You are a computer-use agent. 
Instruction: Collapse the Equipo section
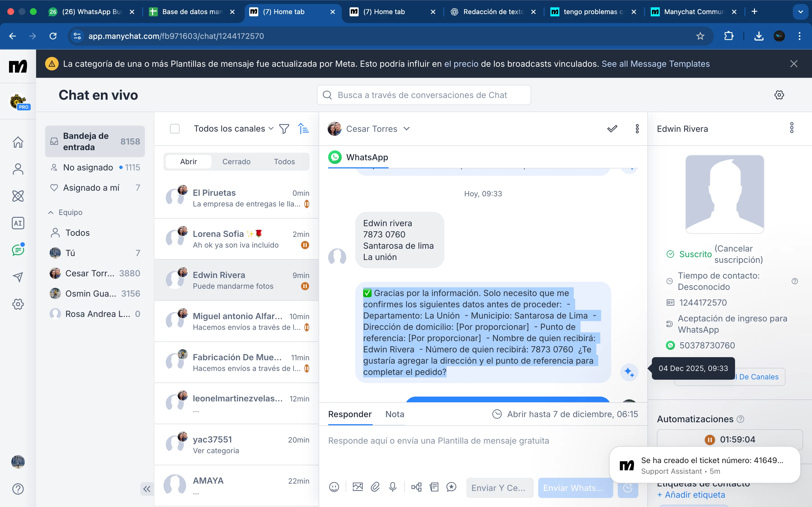pos(51,212)
